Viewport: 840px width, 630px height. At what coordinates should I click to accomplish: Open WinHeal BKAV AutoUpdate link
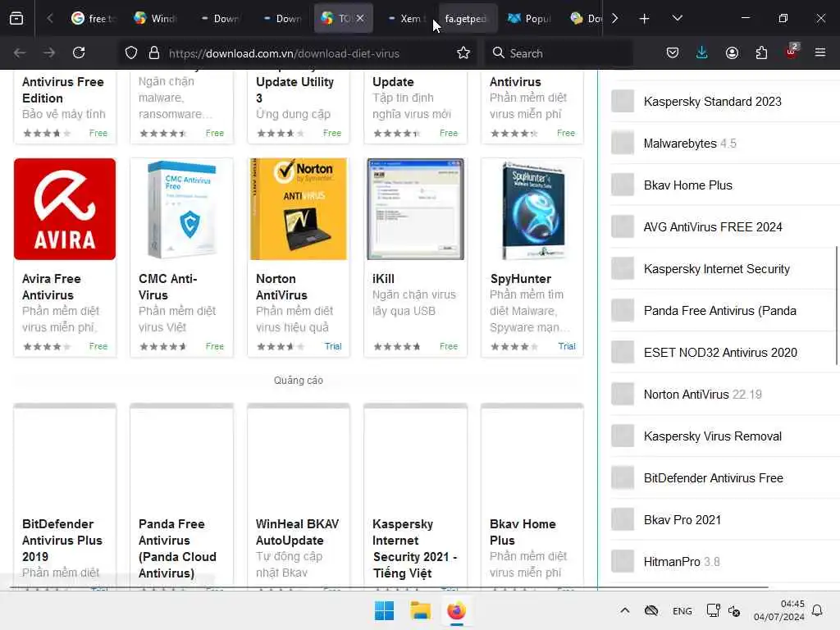(297, 532)
